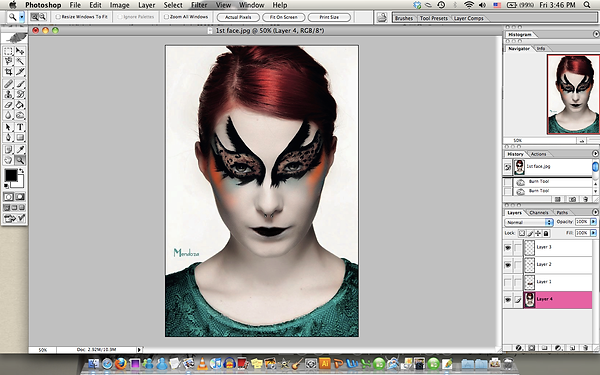Select the Eyedropper tool

pyautogui.click(x=20, y=150)
